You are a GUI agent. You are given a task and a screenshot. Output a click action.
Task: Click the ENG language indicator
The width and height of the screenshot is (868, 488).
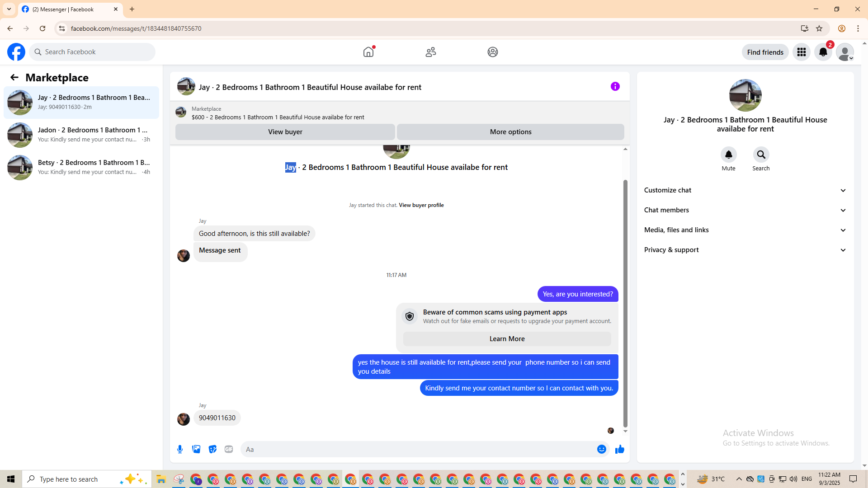pos(807,479)
